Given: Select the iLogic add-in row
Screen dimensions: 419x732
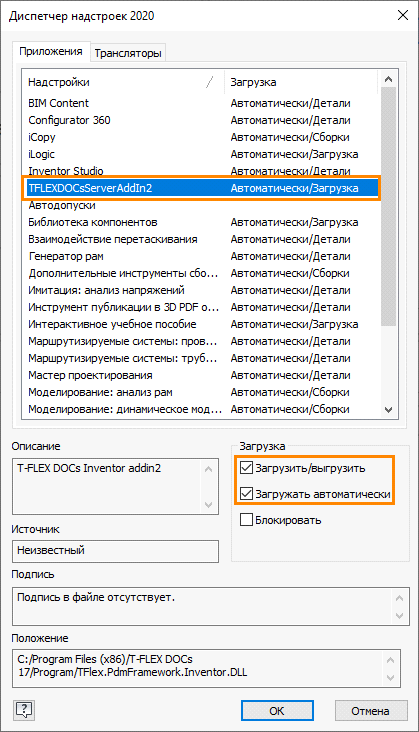Looking at the screenshot, I should (202, 154).
